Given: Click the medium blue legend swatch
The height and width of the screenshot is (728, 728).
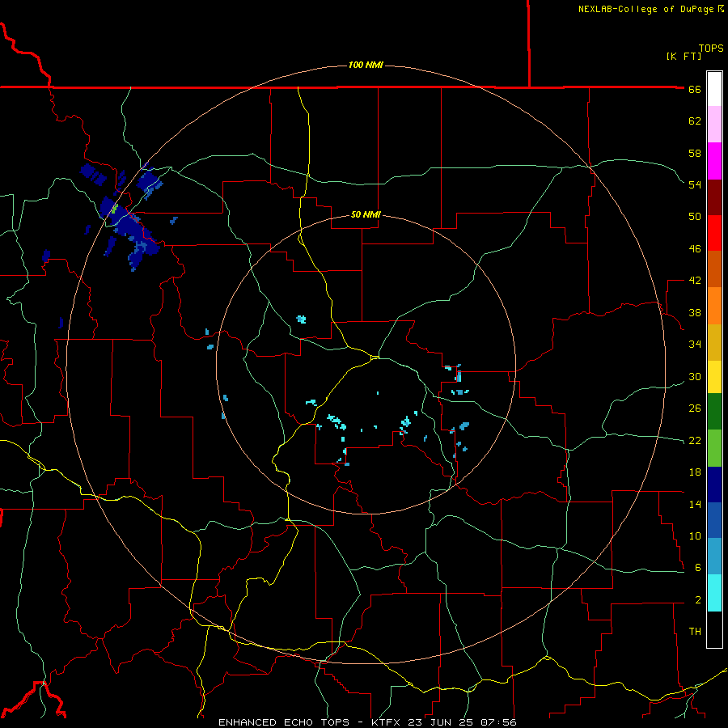Looking at the screenshot, I should tap(714, 520).
